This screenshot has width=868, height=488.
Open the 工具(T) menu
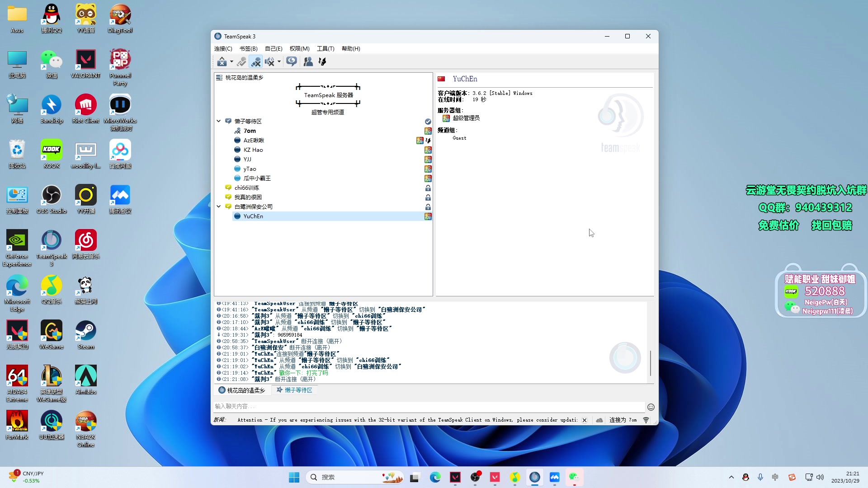point(325,49)
